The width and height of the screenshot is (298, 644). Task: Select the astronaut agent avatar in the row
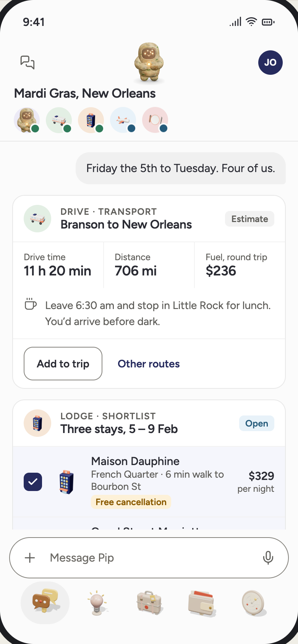point(27,120)
